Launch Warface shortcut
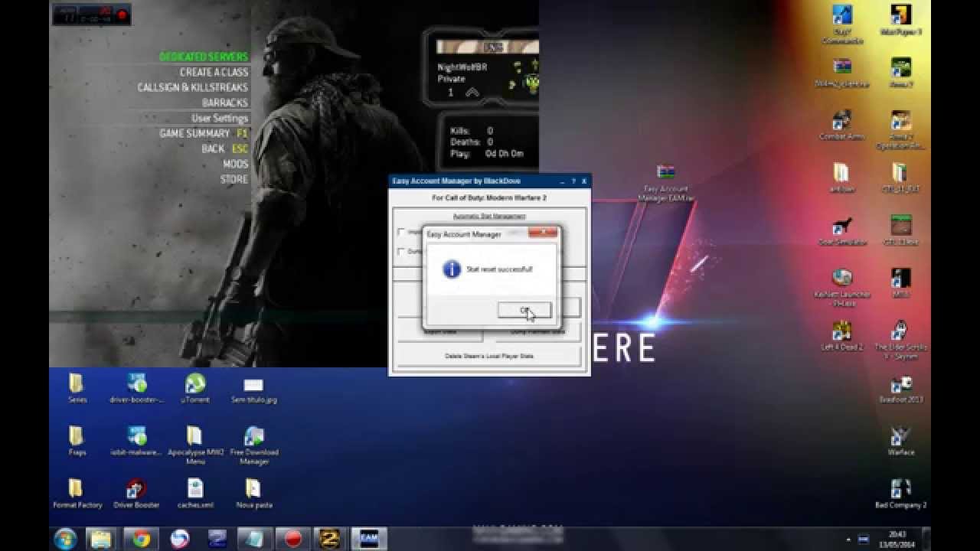Screen dimensions: 980x551 (x=901, y=442)
